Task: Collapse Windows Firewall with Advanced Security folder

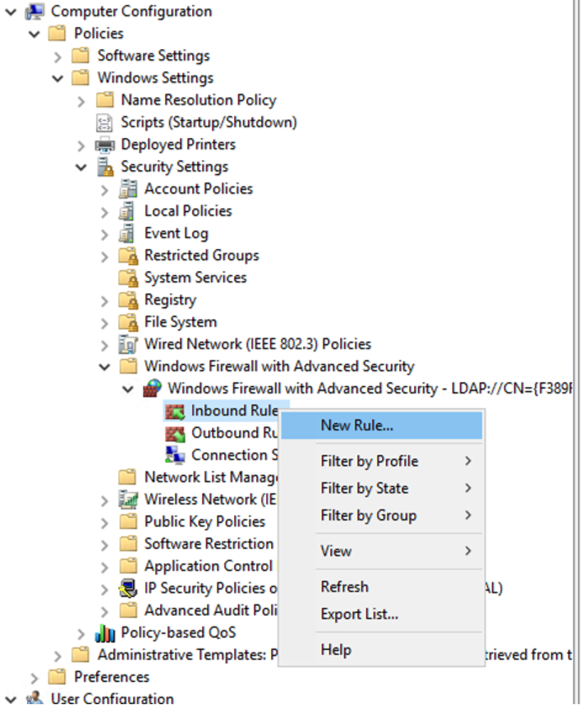Action: click(104, 366)
